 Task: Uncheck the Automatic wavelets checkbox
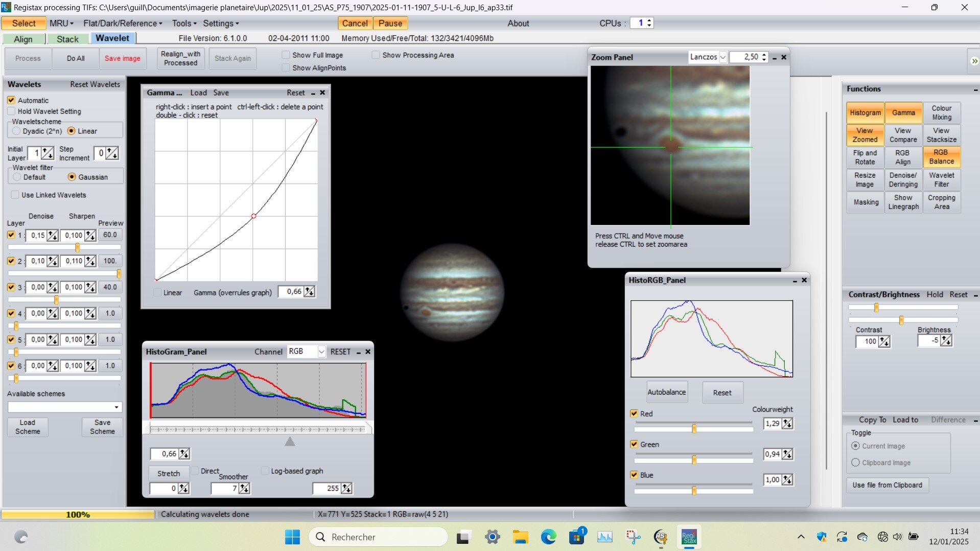point(11,100)
